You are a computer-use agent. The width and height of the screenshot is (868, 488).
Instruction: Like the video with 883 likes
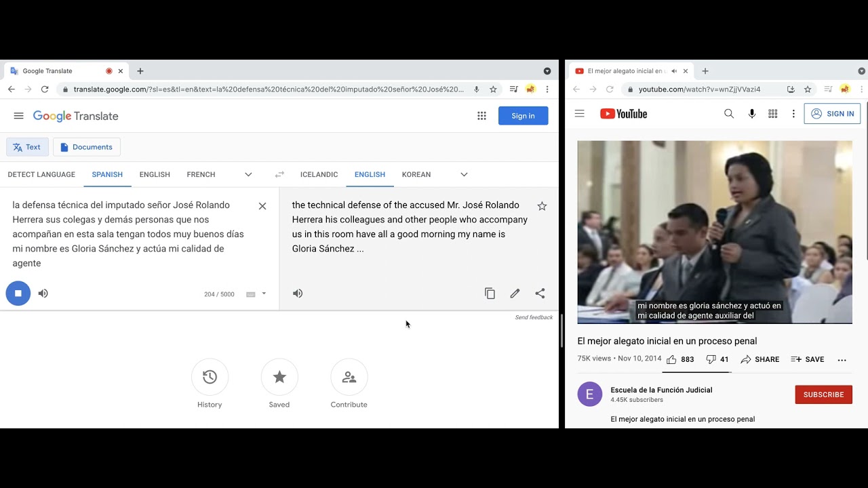click(x=680, y=359)
